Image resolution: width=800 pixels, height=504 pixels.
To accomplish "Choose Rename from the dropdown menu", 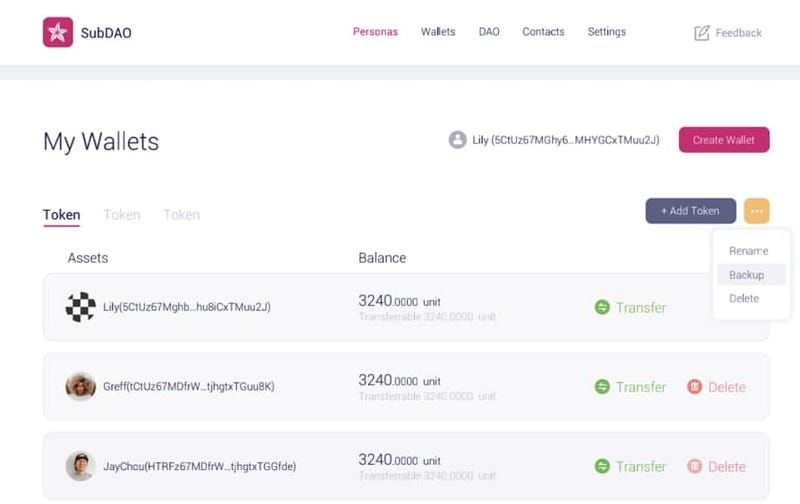I will click(x=748, y=251).
